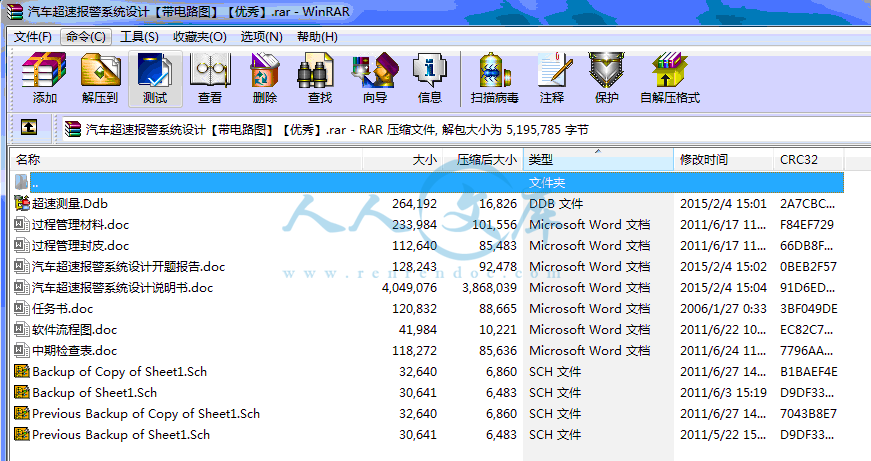The image size is (871, 461).
Task: Sort by the CRC32 column header
Action: (808, 160)
